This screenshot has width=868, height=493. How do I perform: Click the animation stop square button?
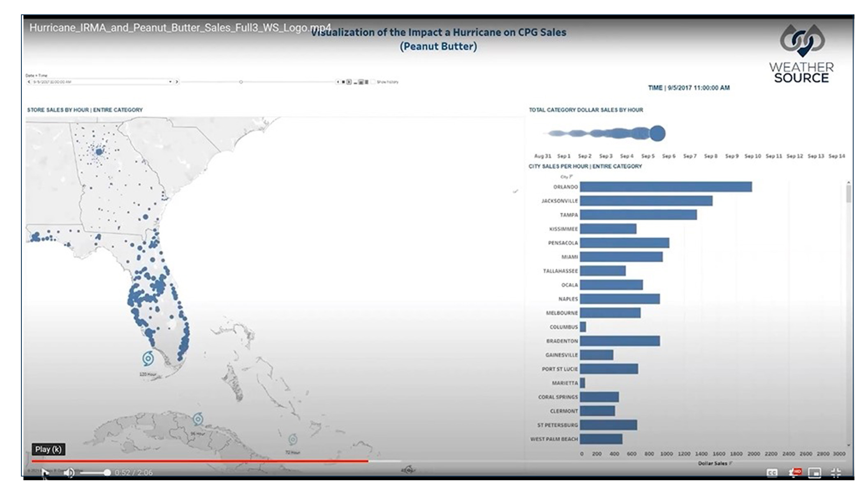tap(343, 82)
